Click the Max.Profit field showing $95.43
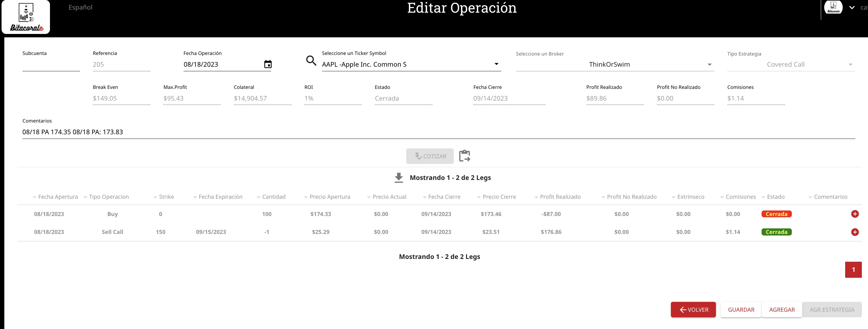The width and height of the screenshot is (868, 329). click(x=192, y=98)
